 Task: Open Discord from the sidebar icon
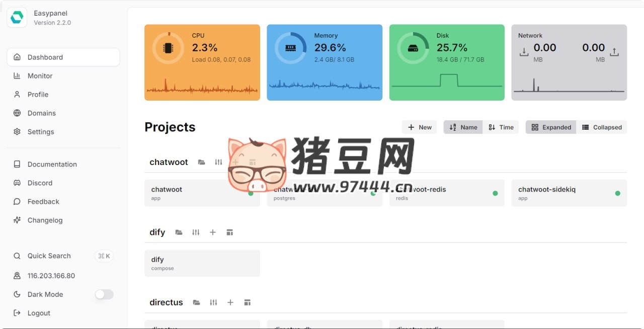tap(17, 183)
